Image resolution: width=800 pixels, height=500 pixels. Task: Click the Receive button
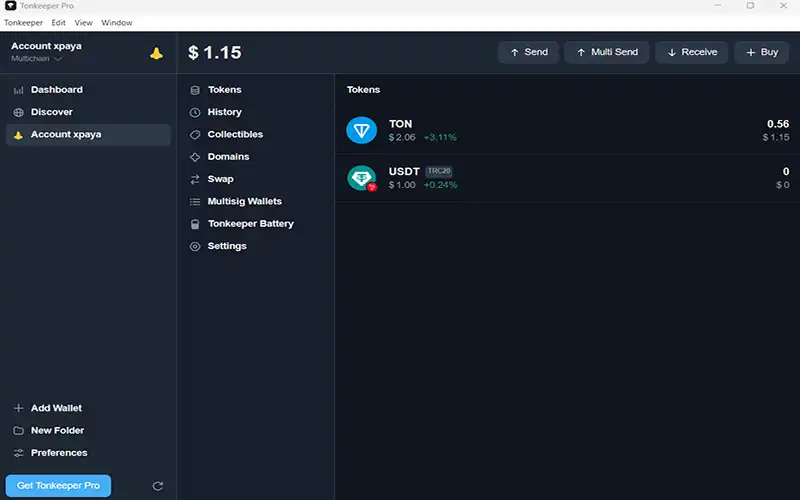pos(692,53)
